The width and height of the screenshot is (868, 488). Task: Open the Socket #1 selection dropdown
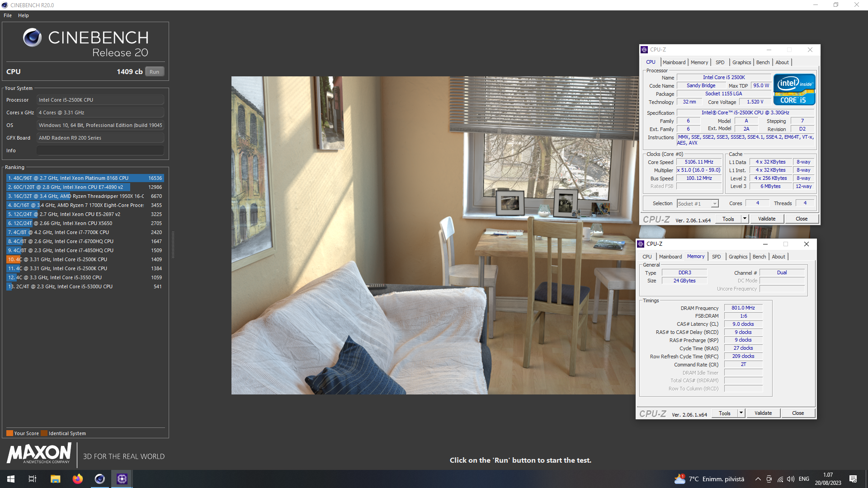coord(698,204)
